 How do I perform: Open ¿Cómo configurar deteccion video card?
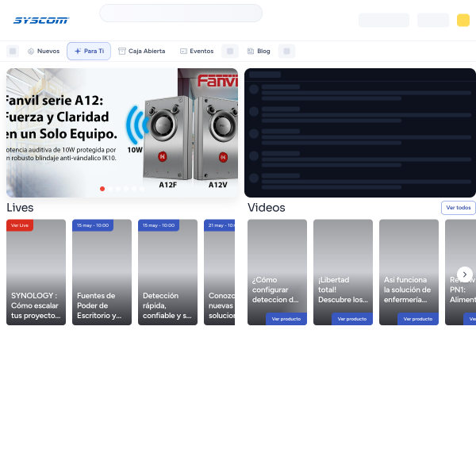[277, 272]
